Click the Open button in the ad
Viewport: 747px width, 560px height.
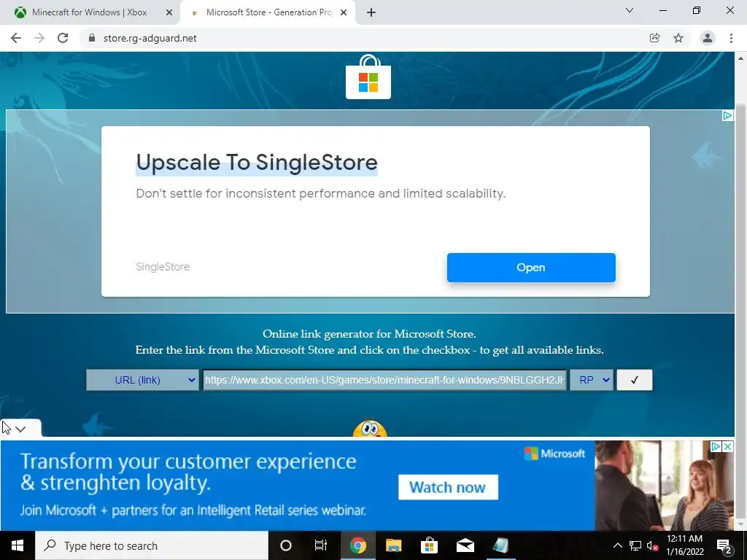pyautogui.click(x=531, y=268)
